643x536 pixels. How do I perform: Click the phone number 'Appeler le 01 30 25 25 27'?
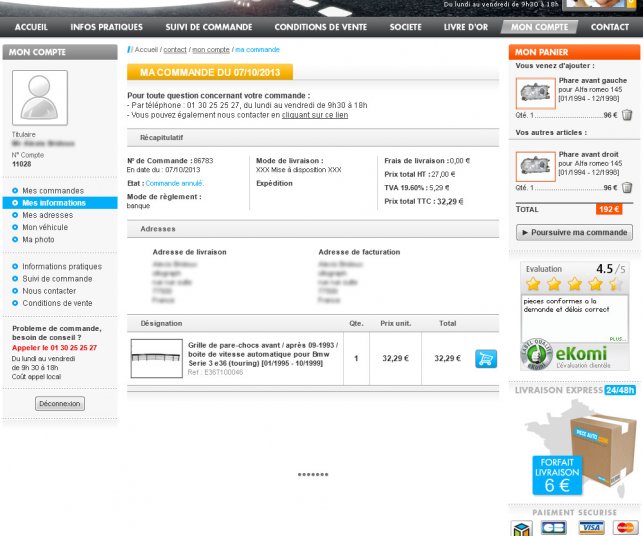pyautogui.click(x=55, y=348)
